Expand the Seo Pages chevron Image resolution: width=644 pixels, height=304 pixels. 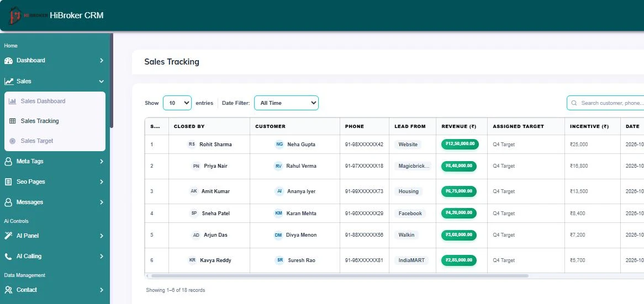coord(102,182)
